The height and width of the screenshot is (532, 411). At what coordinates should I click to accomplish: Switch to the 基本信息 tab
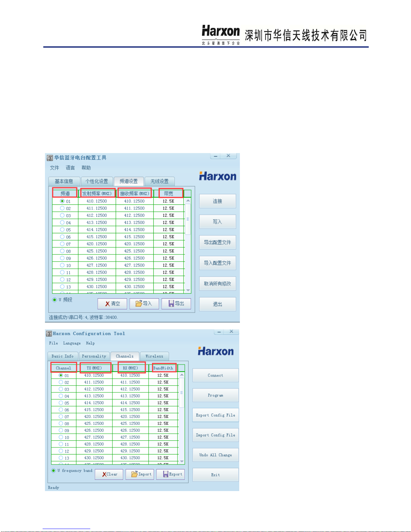pyautogui.click(x=64, y=181)
